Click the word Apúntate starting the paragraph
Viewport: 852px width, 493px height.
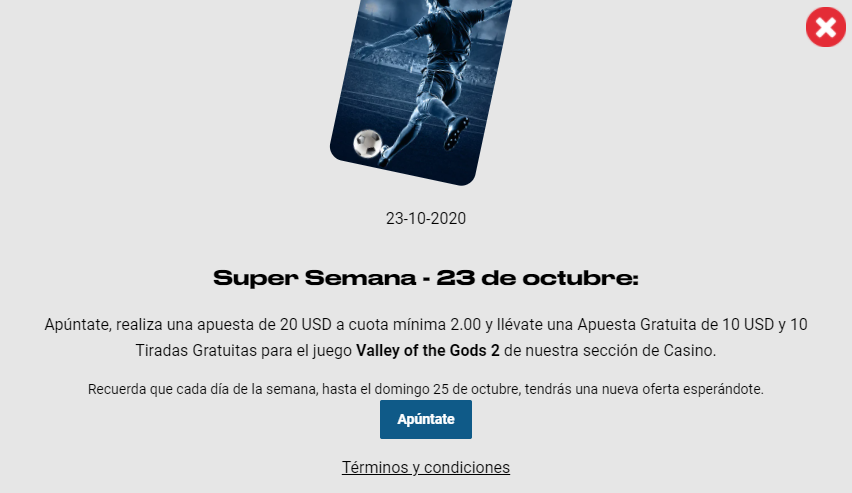point(78,324)
